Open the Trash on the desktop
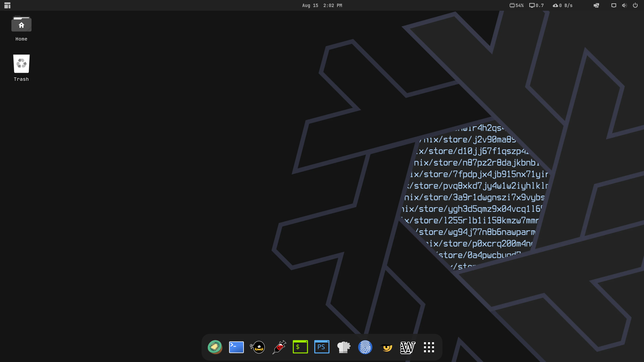The image size is (644, 362). 21,63
